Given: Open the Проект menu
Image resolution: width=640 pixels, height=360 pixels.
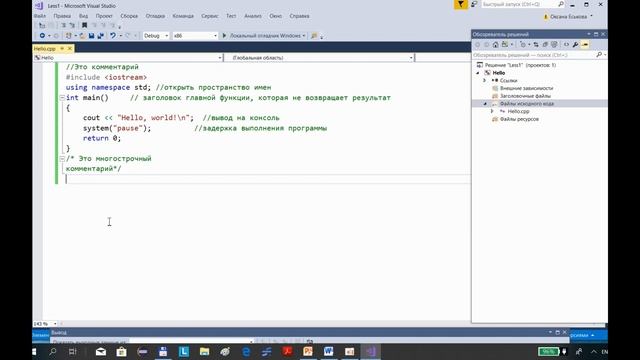Looking at the screenshot, I should tap(104, 16).
